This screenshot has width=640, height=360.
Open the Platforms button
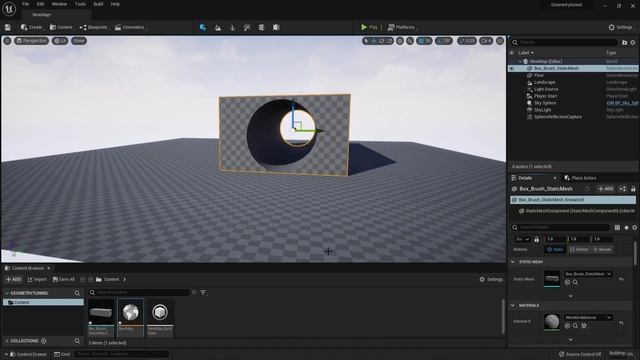pos(401,27)
